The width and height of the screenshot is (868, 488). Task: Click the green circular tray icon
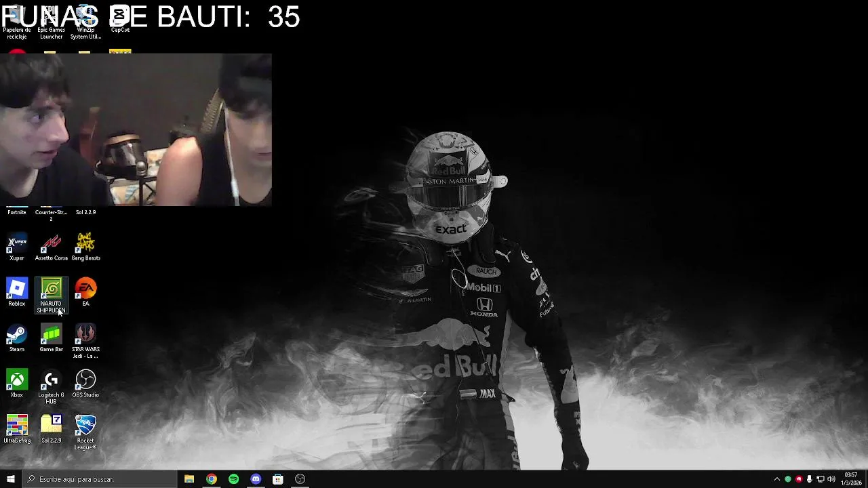[x=788, y=479]
